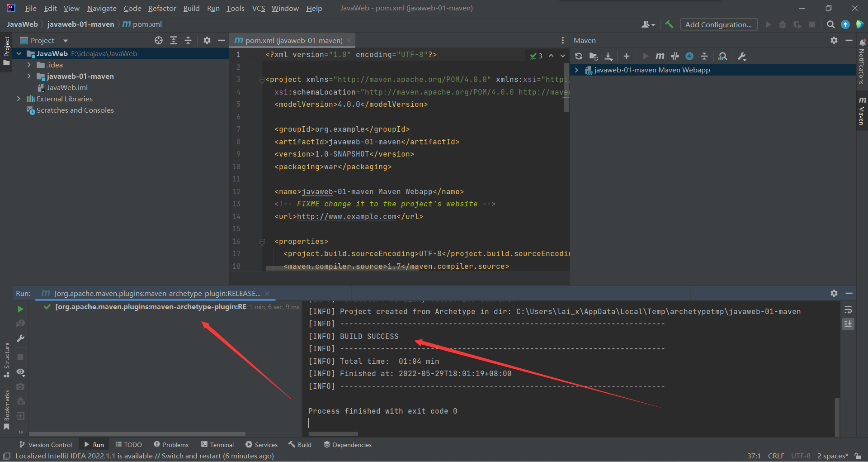Fold the project tag in editor
The image size is (868, 462).
point(262,80)
